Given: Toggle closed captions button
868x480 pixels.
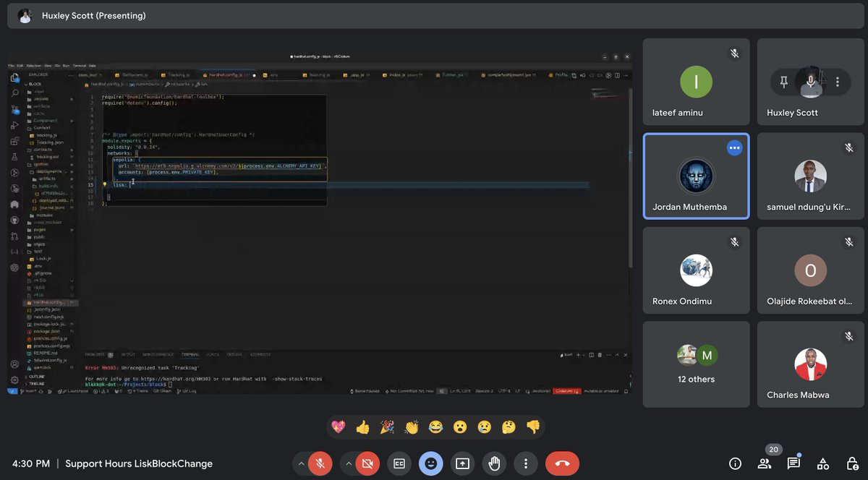Looking at the screenshot, I should click(399, 463).
